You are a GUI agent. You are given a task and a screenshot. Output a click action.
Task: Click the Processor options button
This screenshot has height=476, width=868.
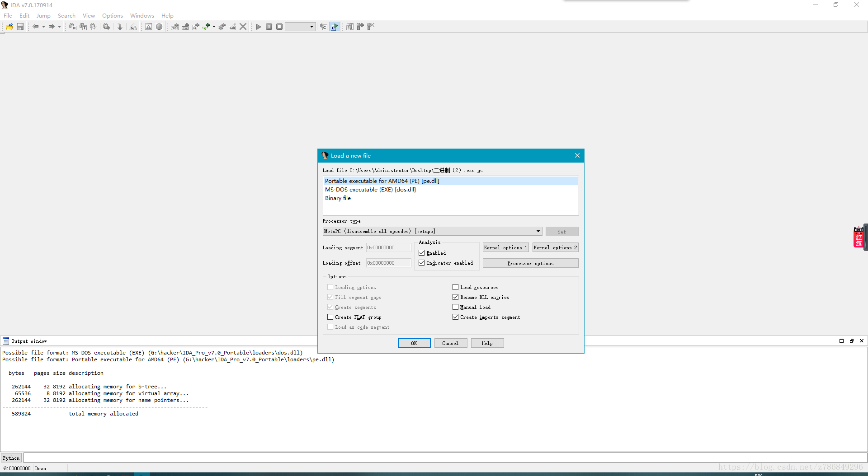530,263
